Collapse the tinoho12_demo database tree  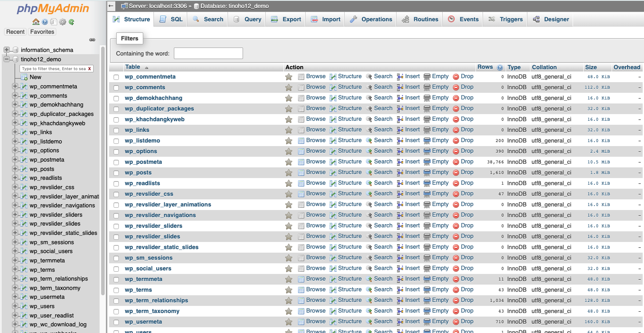[x=7, y=59]
